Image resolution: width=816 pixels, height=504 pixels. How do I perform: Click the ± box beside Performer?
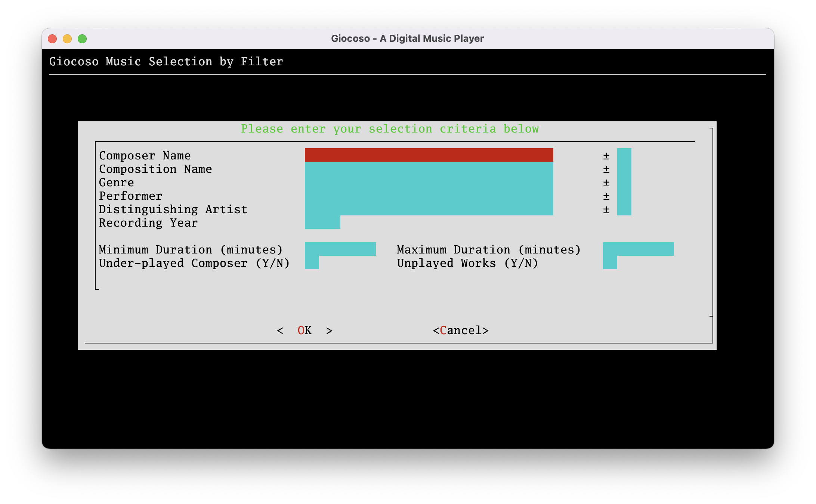coord(624,195)
